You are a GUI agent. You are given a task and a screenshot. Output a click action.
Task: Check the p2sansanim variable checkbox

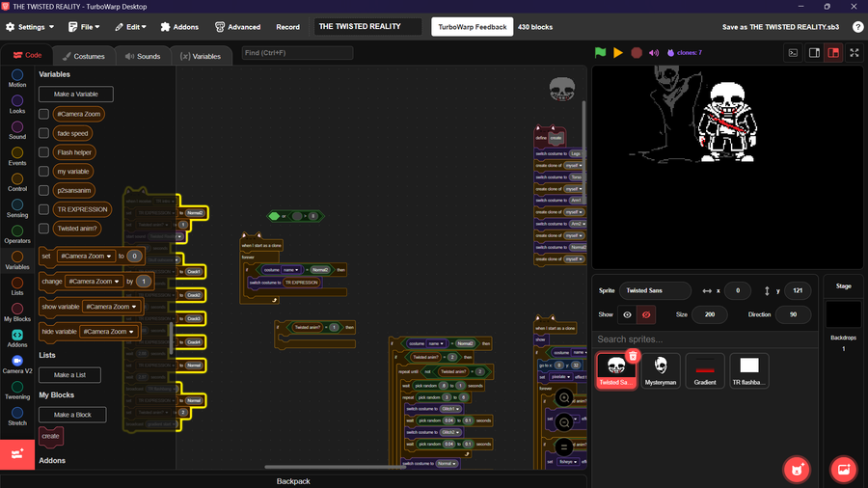43,190
